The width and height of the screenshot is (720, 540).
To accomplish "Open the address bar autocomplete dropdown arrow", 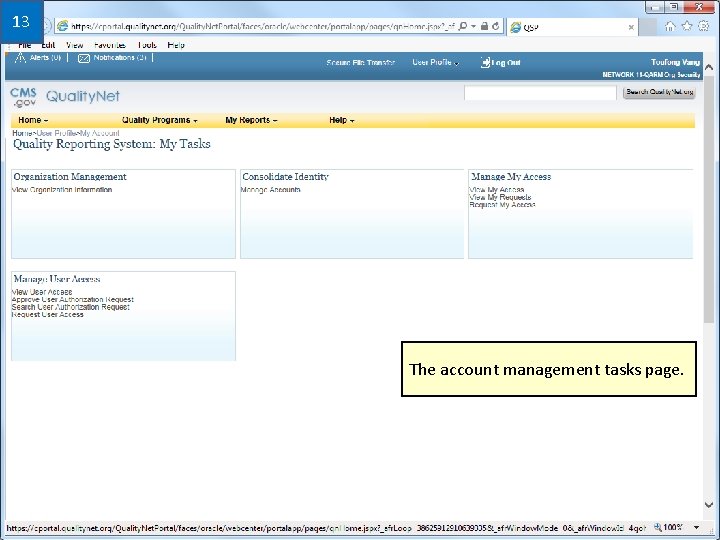I will click(473, 26).
